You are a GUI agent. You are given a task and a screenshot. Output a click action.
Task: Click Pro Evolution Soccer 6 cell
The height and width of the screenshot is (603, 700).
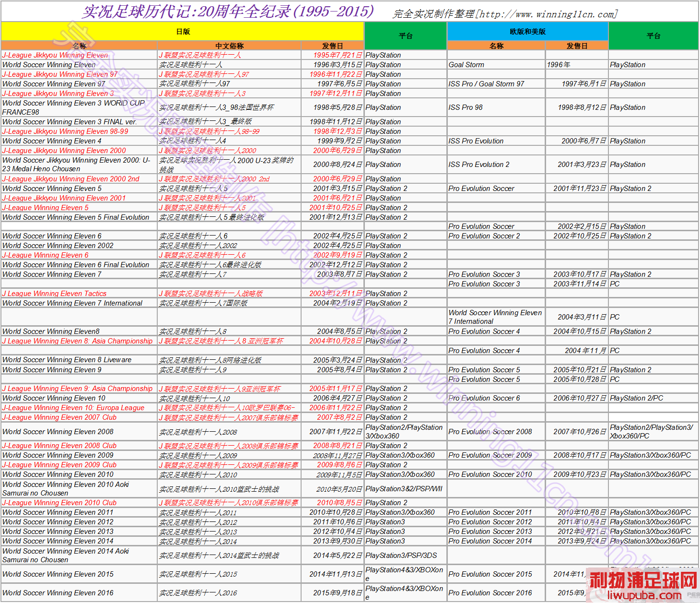tap(496, 398)
